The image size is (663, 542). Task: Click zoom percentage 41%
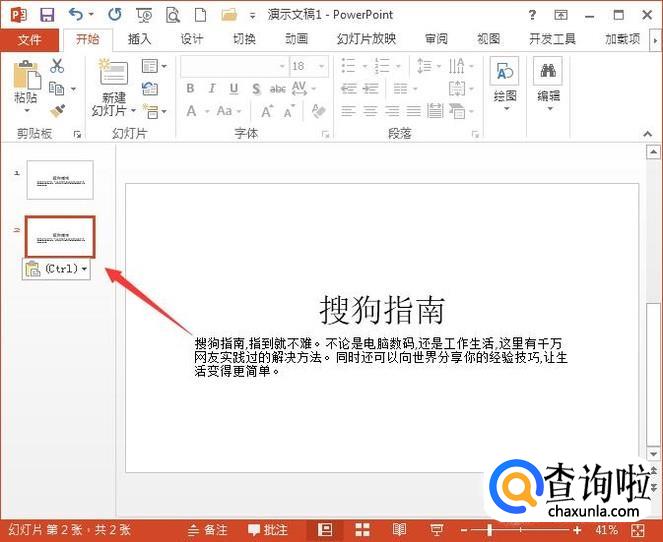pos(607,530)
